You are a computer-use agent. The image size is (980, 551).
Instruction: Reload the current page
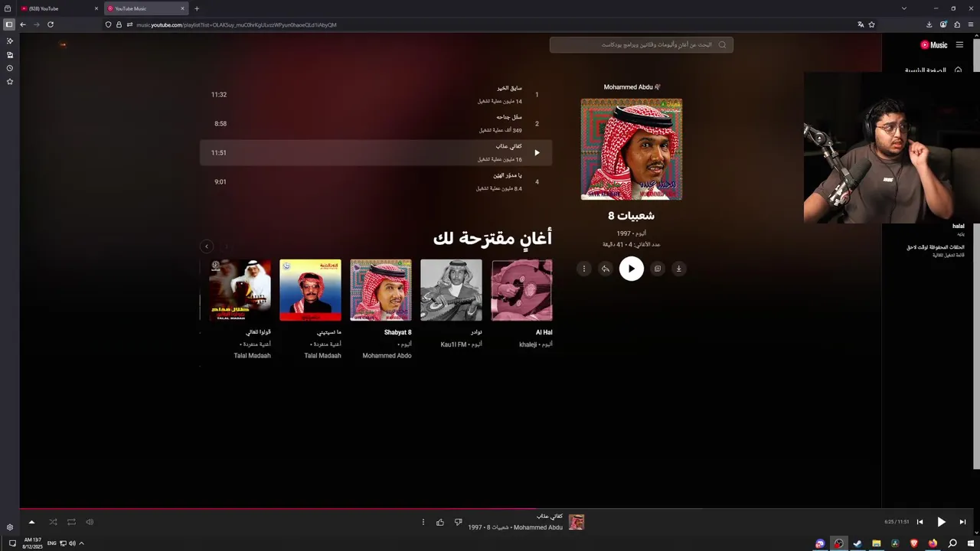(x=51, y=24)
